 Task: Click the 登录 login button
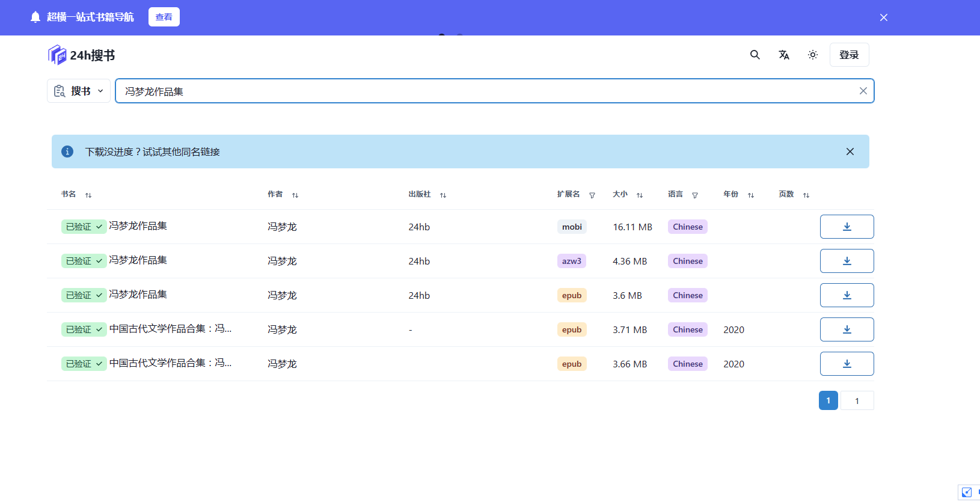click(x=849, y=55)
